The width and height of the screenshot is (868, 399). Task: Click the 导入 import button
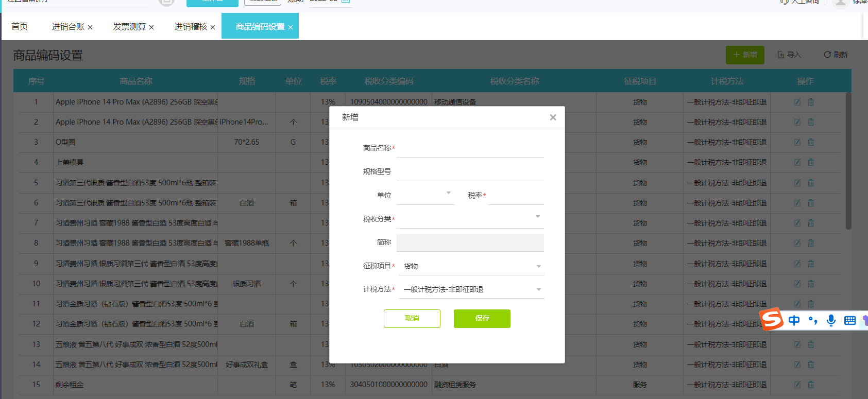789,55
